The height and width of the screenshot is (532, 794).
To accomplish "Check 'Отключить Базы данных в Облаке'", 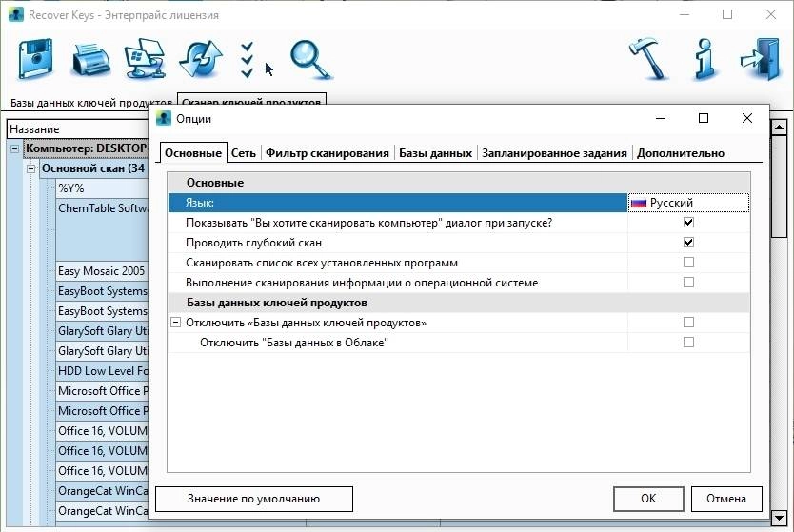I will pos(688,343).
